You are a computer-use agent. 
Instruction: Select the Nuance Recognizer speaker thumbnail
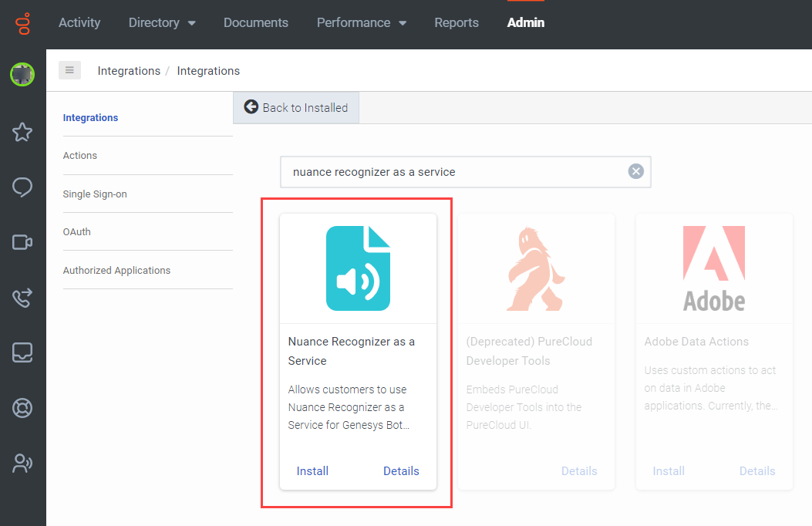358,268
